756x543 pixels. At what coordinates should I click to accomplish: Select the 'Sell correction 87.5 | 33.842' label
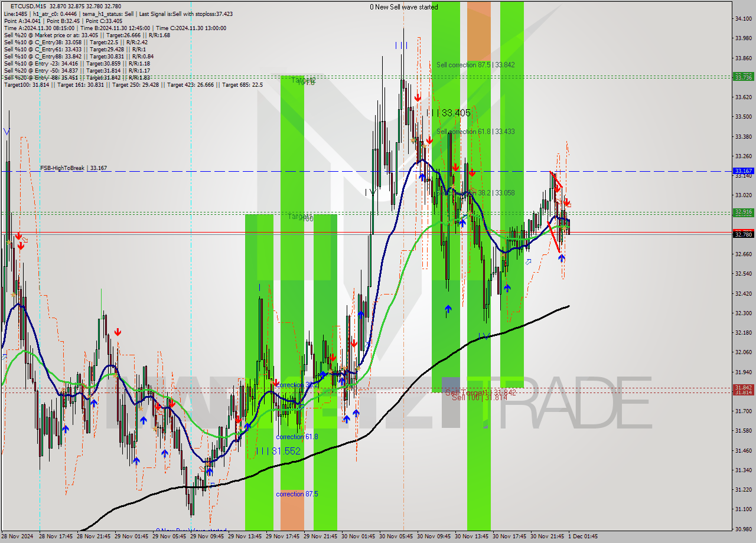tap(475, 65)
